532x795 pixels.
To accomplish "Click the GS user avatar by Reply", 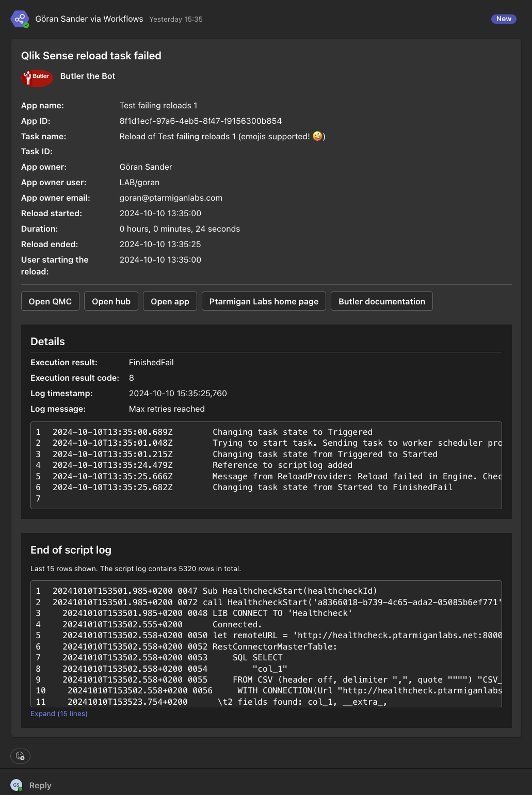I will [17, 785].
